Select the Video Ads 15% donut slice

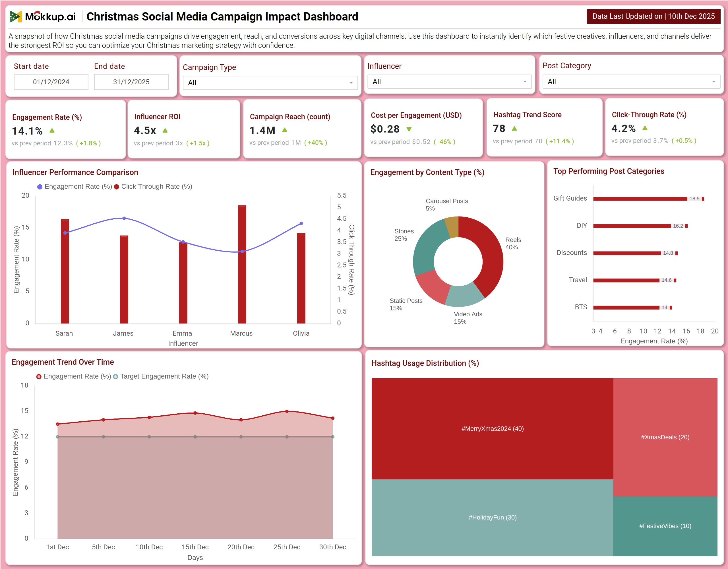click(x=465, y=296)
